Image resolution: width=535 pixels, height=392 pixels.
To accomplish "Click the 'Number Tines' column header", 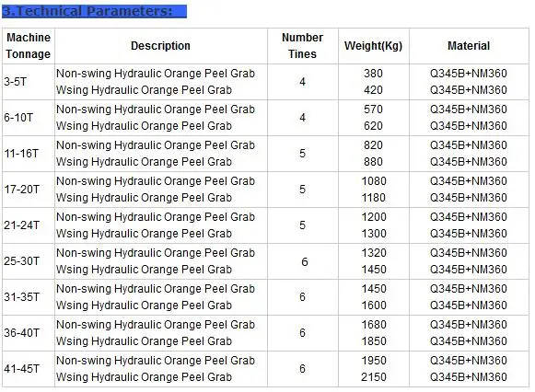I will point(302,46).
